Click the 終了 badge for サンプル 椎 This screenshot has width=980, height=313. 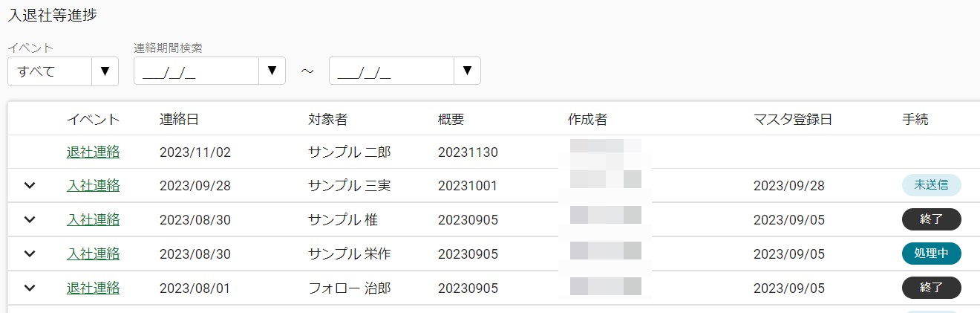pyautogui.click(x=932, y=219)
